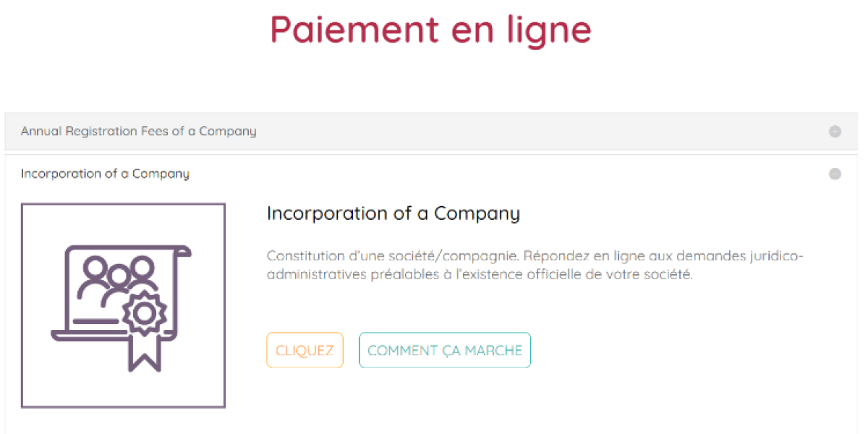Open the Annual Registration Fees accordion title
The image size is (868, 434).
coord(138,132)
